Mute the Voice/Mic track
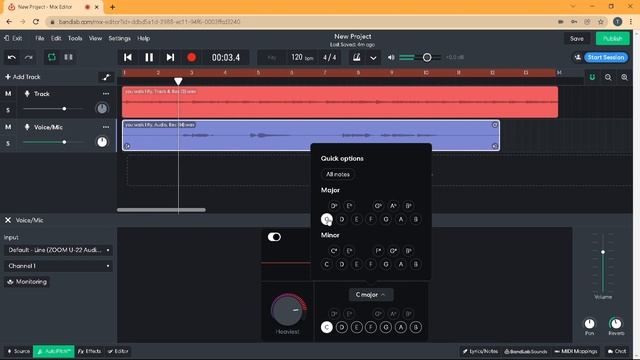The image size is (640, 360). click(x=8, y=127)
